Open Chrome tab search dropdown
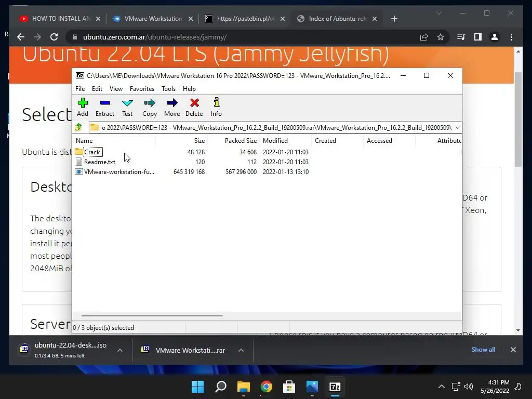This screenshot has width=532, height=399. [x=438, y=13]
